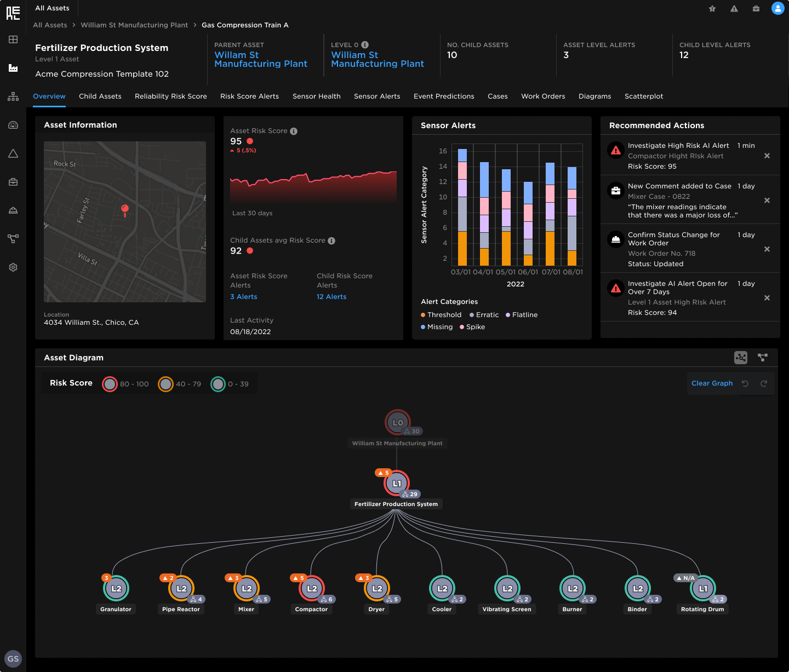Open the settings gear in sidebar

tap(13, 267)
